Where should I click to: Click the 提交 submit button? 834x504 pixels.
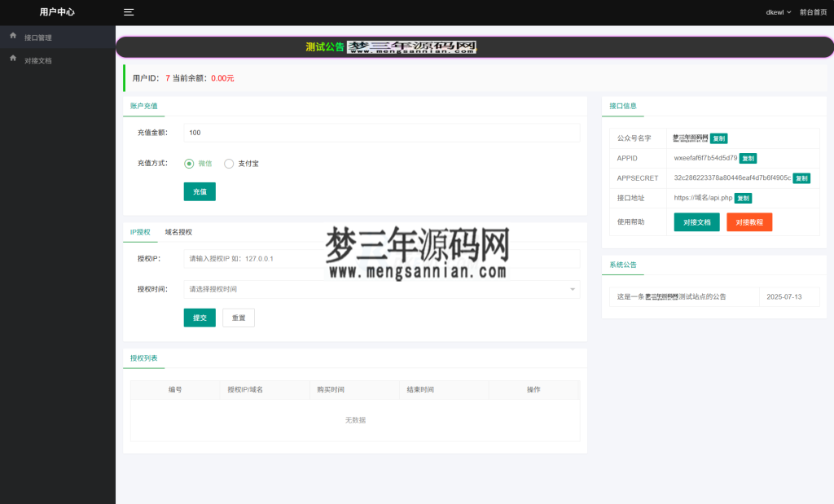(200, 318)
